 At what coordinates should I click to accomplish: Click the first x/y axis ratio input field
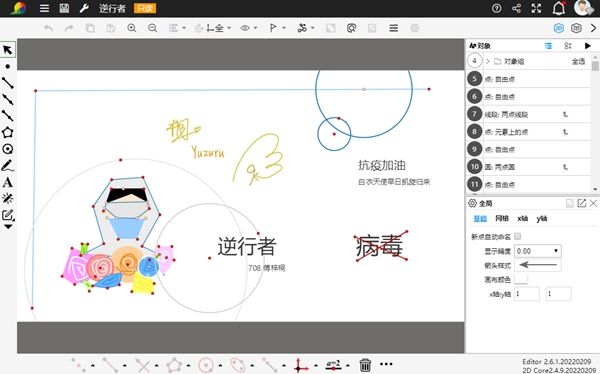[527, 294]
